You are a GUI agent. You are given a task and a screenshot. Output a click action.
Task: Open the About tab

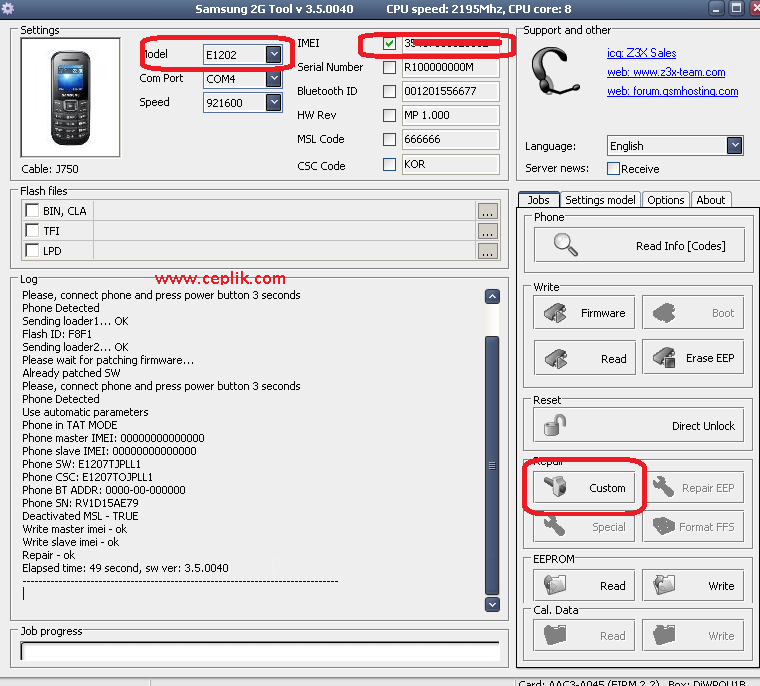(711, 200)
